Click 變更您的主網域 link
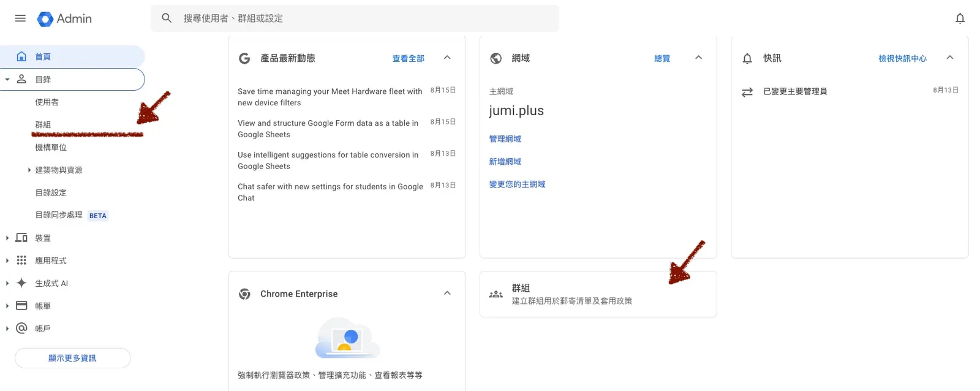 coord(517,184)
